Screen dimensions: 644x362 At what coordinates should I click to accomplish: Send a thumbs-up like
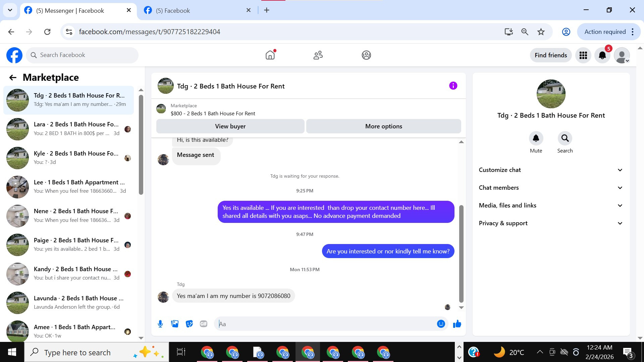[457, 324]
